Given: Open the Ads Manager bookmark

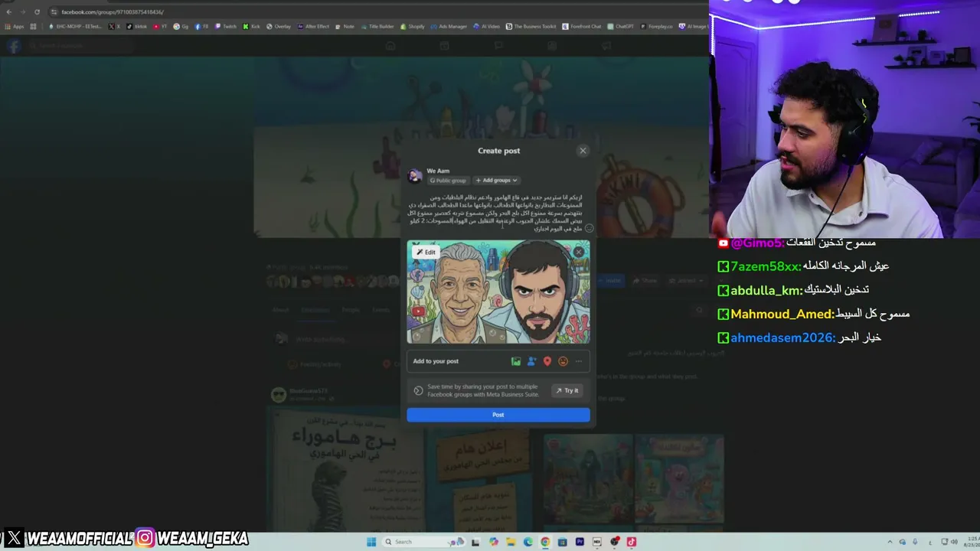Looking at the screenshot, I should click(449, 26).
